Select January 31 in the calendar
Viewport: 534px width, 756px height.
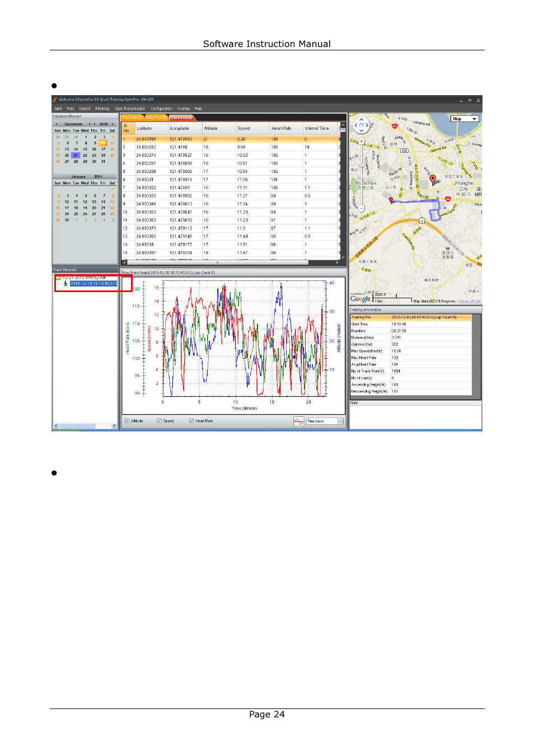pos(67,220)
